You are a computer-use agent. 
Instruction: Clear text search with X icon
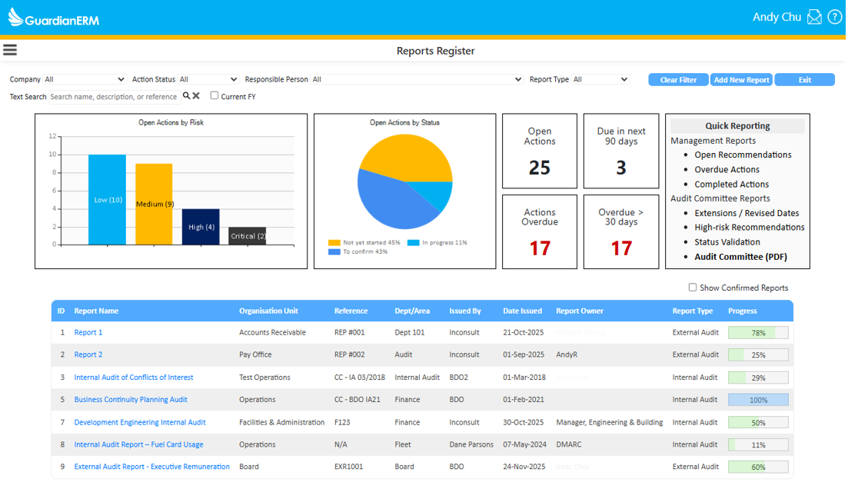pos(196,96)
